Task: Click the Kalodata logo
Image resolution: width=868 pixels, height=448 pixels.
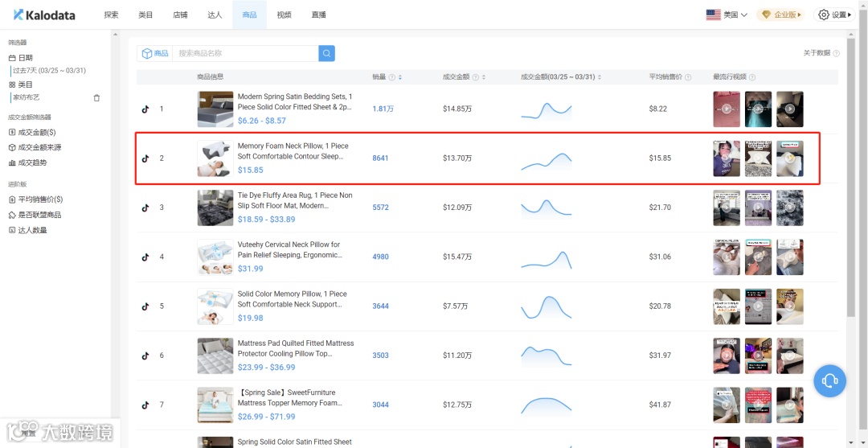Action: (x=44, y=15)
